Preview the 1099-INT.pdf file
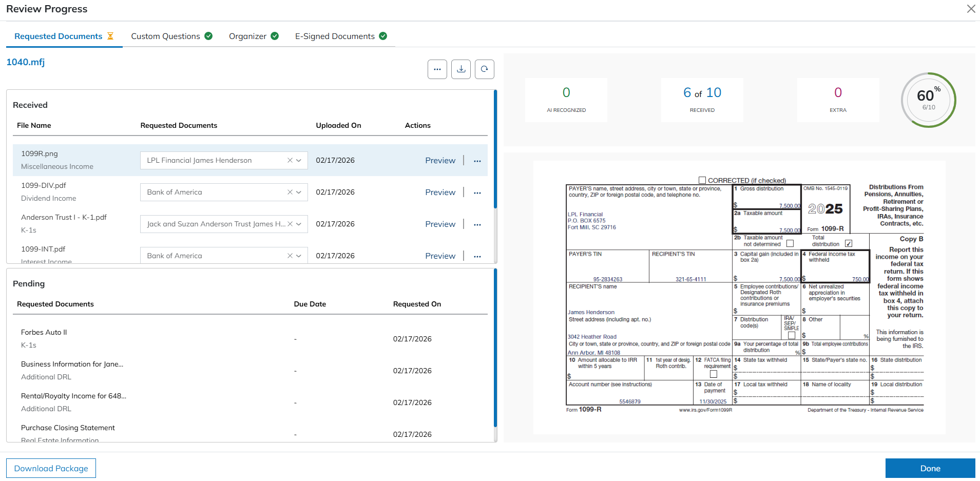 click(x=440, y=256)
